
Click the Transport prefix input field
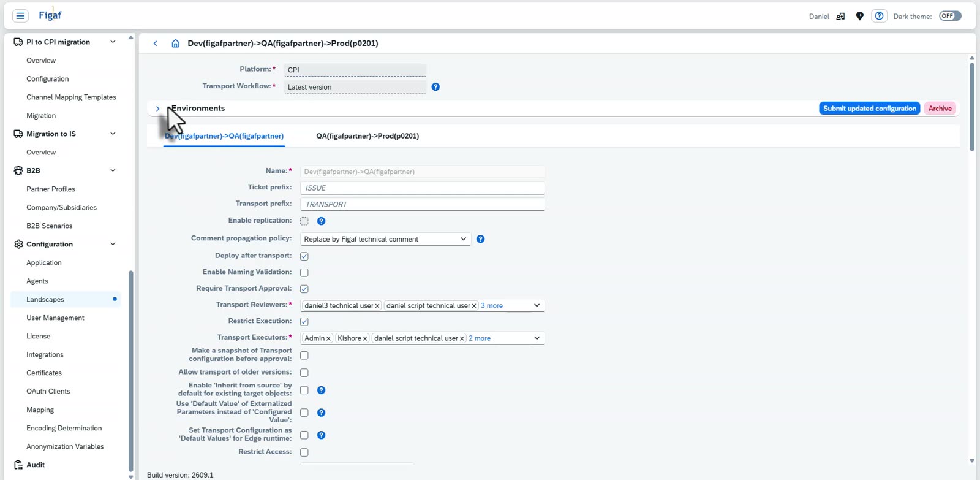pos(422,204)
